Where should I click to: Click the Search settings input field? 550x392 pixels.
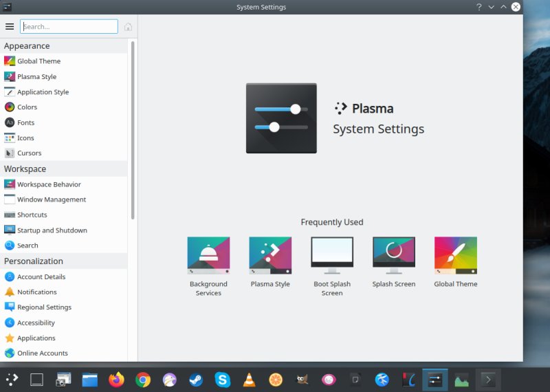[69, 27]
